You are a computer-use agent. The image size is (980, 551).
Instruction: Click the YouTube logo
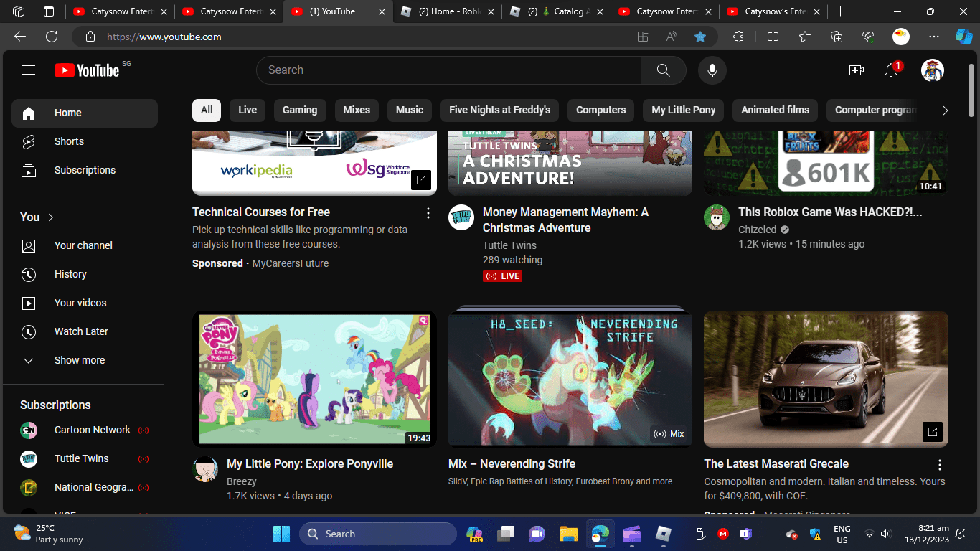87,70
